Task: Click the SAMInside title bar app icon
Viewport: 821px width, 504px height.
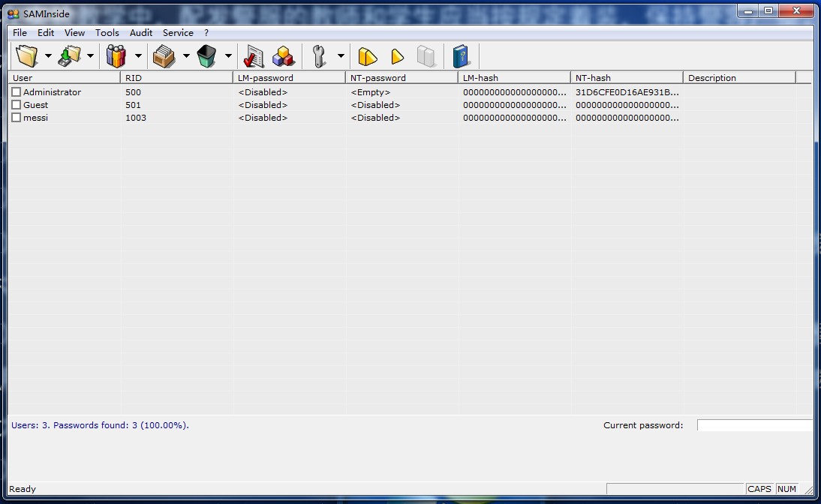Action: [x=14, y=14]
